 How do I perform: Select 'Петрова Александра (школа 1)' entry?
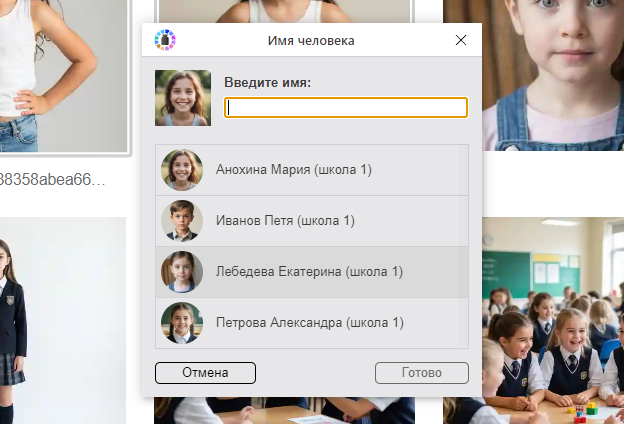[x=310, y=323]
